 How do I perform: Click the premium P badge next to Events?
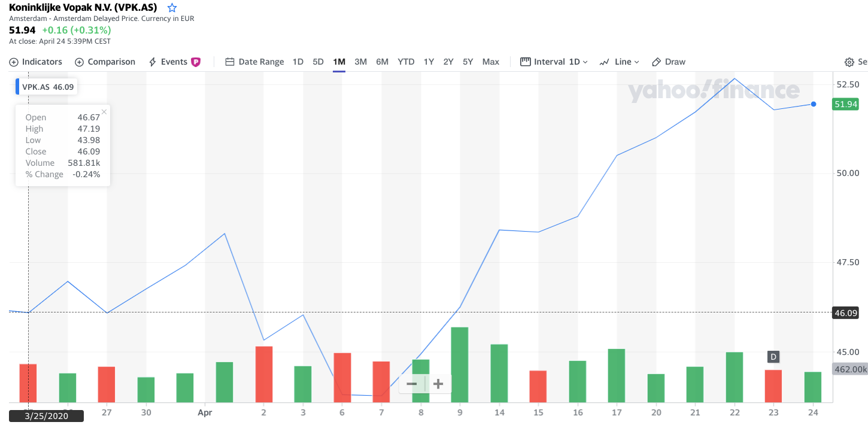pos(196,62)
